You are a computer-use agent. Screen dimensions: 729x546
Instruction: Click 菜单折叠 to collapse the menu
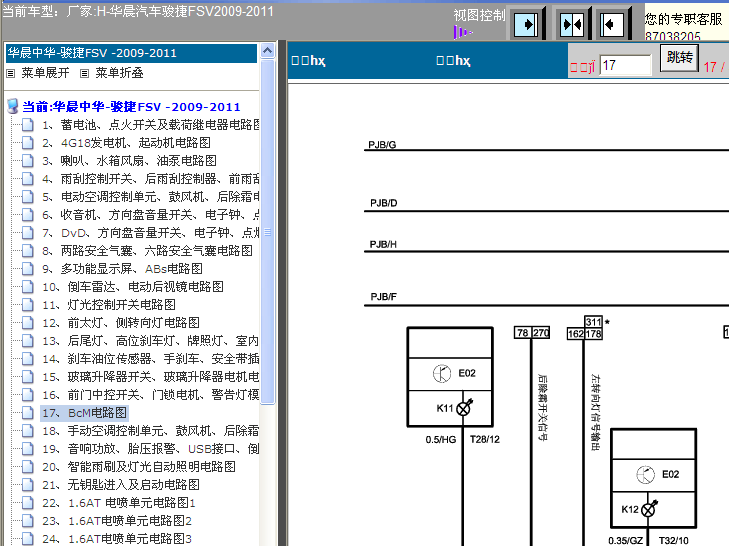click(119, 73)
